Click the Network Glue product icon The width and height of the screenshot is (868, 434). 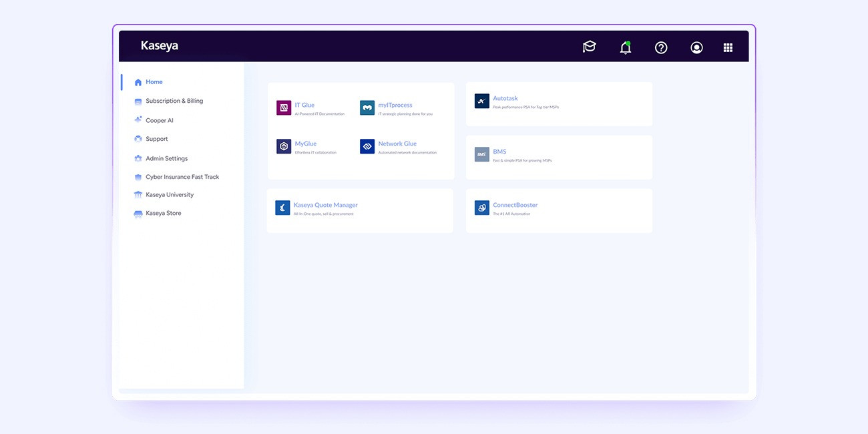(367, 146)
